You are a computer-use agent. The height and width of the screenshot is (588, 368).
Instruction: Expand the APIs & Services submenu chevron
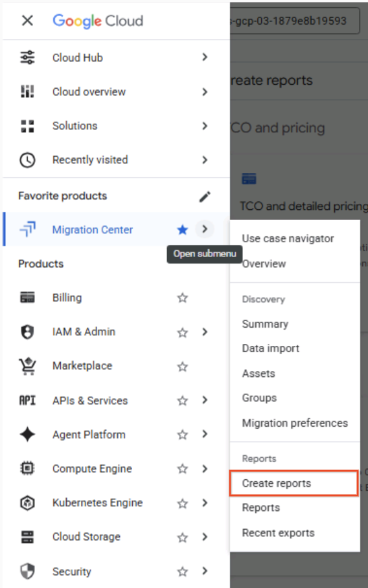205,400
